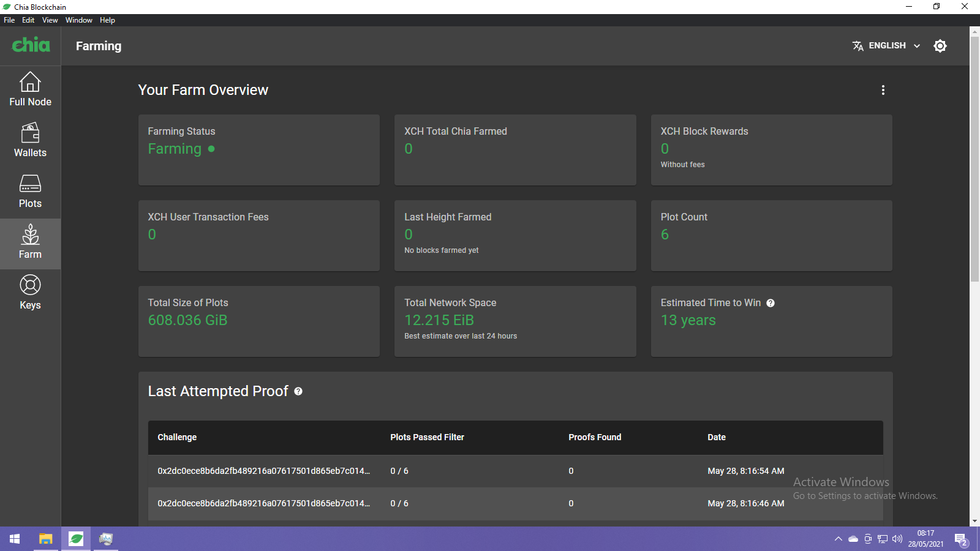Open the farm overview three-dot menu
The width and height of the screenshot is (980, 551).
coord(883,90)
